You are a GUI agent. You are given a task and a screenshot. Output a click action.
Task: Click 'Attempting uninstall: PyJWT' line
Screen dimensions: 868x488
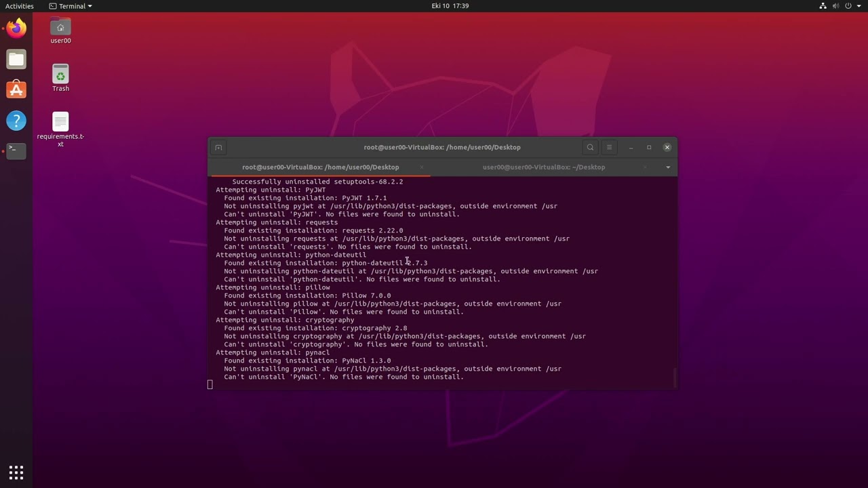[271, 190]
